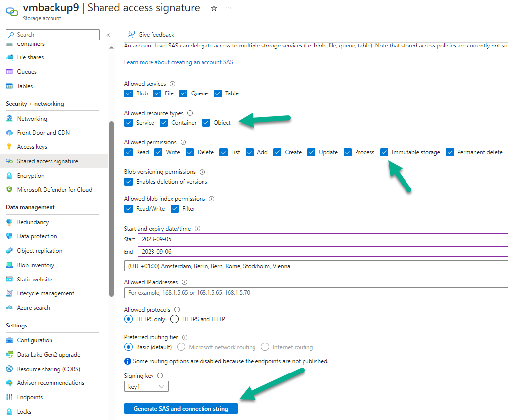Screen dimensions: 508x420
Task: Click info icon beside Allowed services
Action: click(x=173, y=84)
